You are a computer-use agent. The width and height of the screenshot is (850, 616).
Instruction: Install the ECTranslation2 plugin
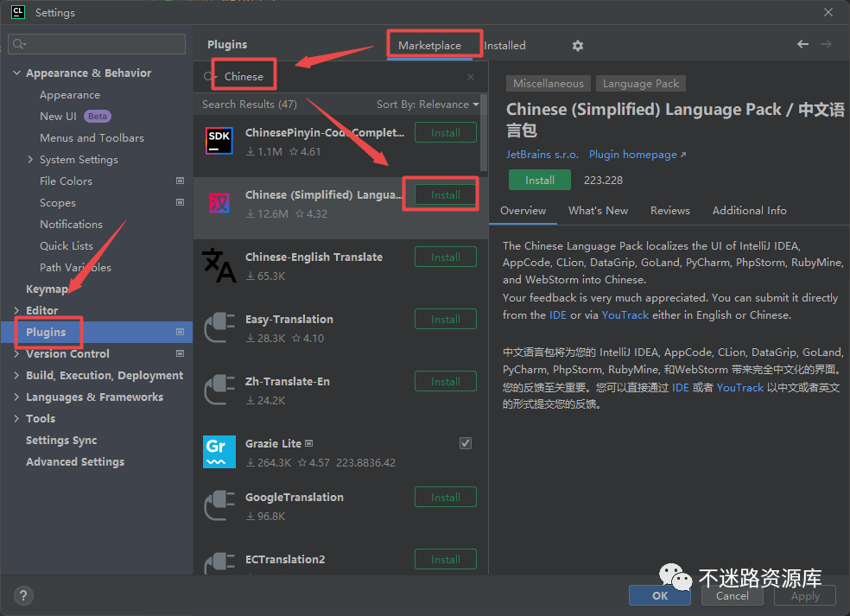[x=446, y=559]
